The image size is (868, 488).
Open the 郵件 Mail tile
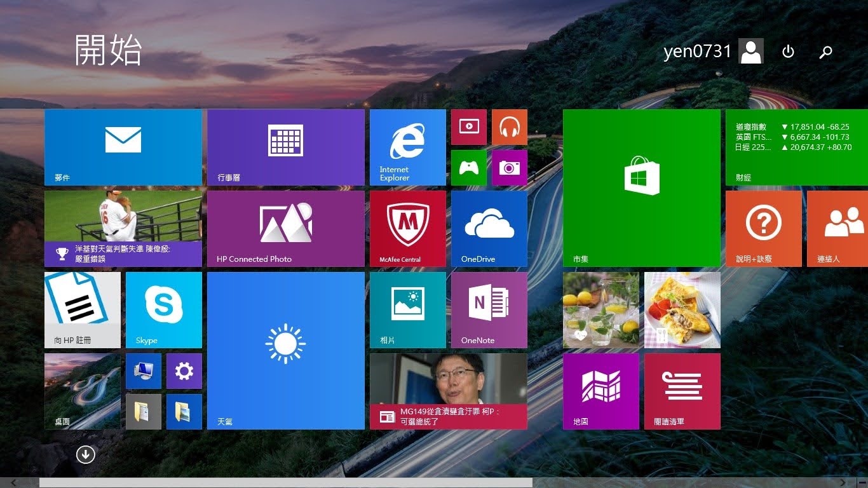(123, 147)
